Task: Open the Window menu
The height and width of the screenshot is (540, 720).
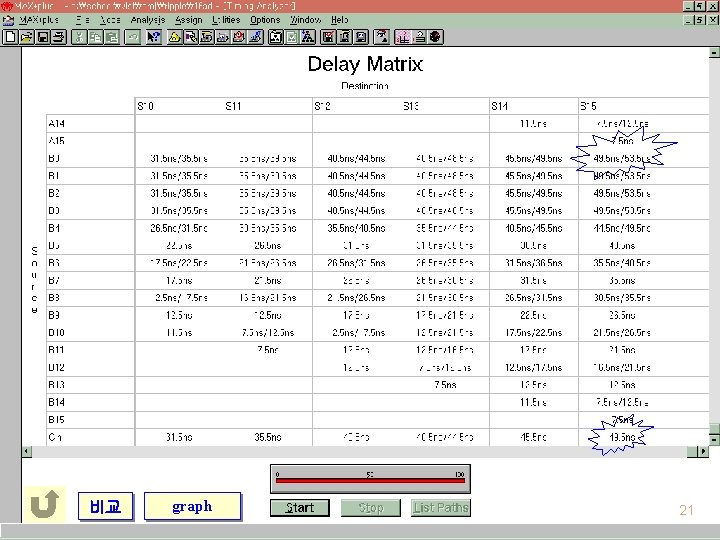Action: 305,20
